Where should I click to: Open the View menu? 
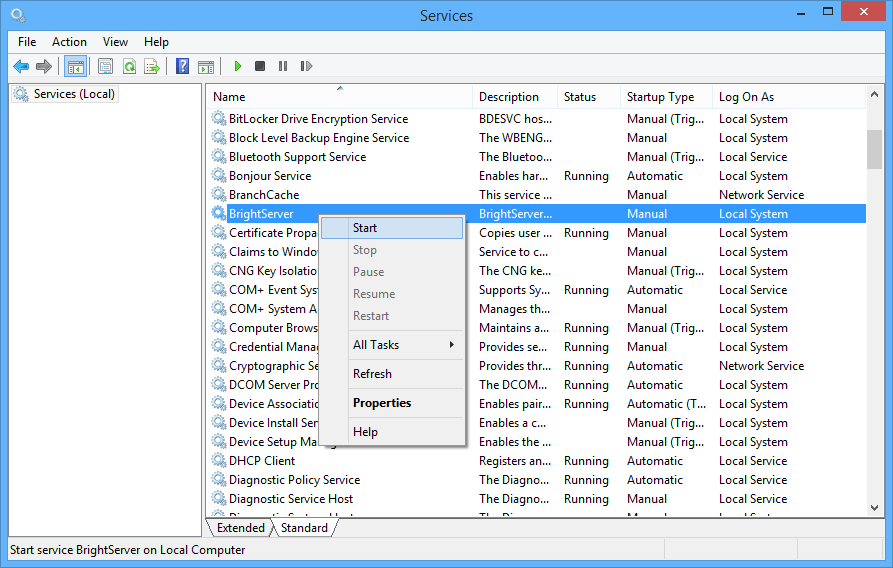tap(115, 42)
